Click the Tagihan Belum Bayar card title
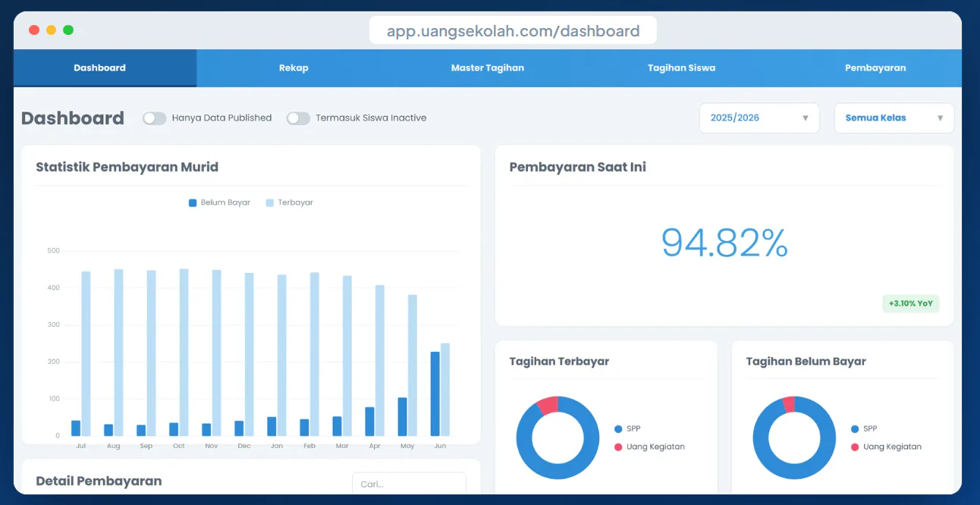 (x=806, y=362)
